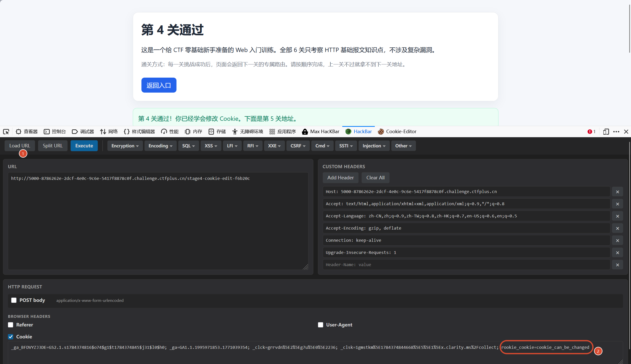The image size is (631, 364).
Task: Open the 控制台 console tab
Action: point(55,132)
